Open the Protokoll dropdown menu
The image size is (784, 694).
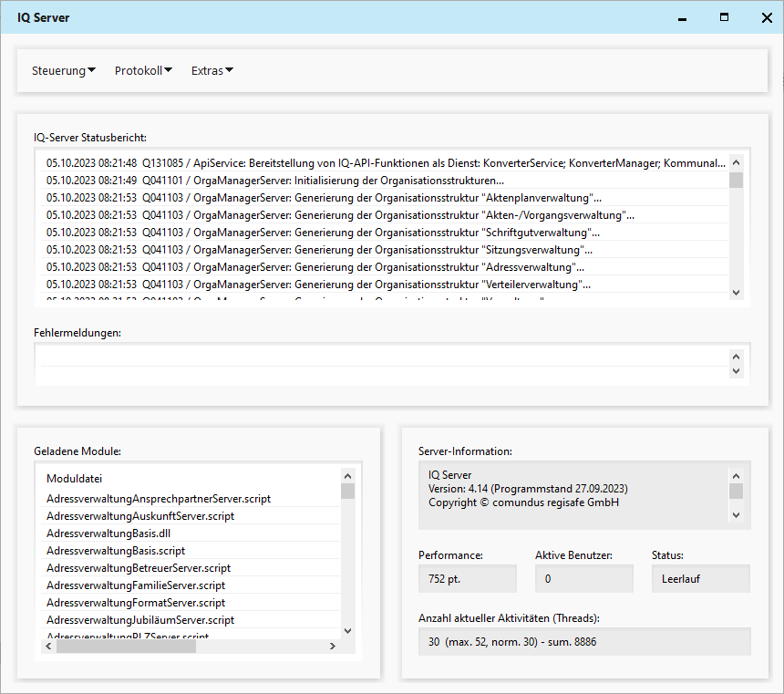[143, 71]
